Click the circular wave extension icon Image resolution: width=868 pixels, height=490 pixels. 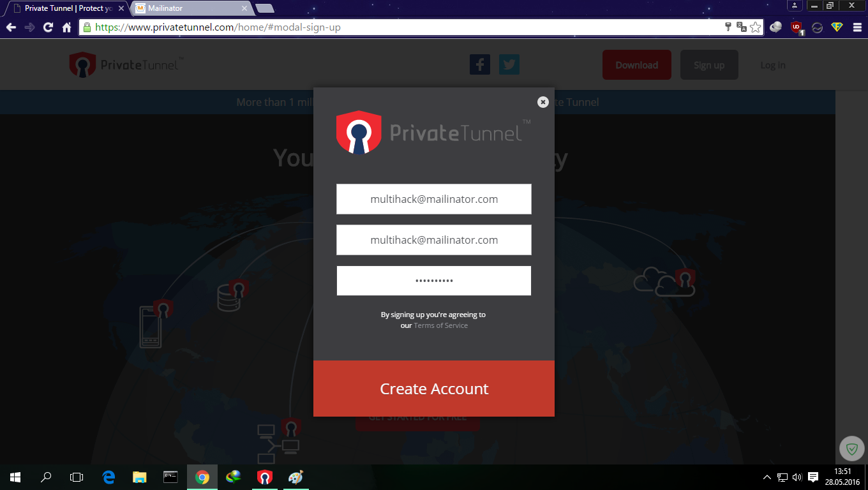coord(817,27)
